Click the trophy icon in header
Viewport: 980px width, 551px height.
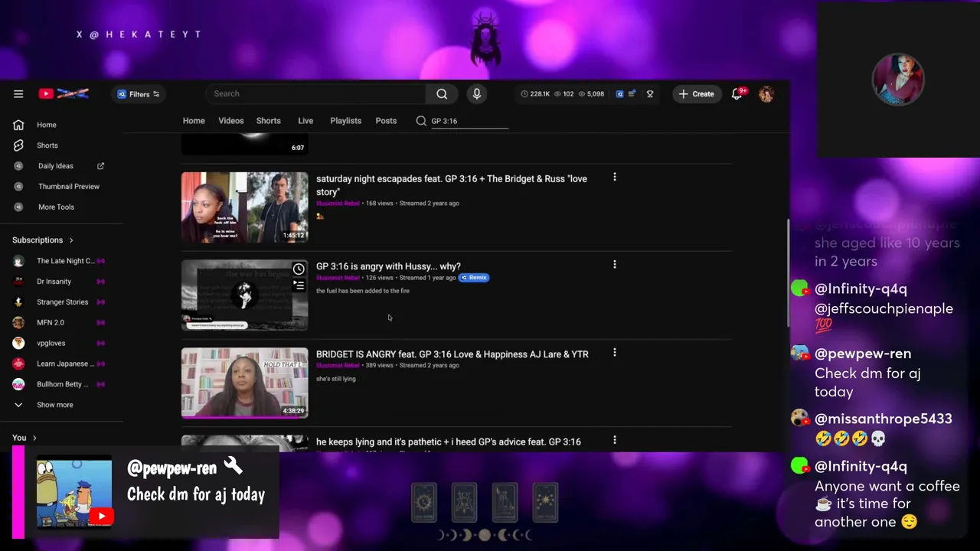pos(650,94)
